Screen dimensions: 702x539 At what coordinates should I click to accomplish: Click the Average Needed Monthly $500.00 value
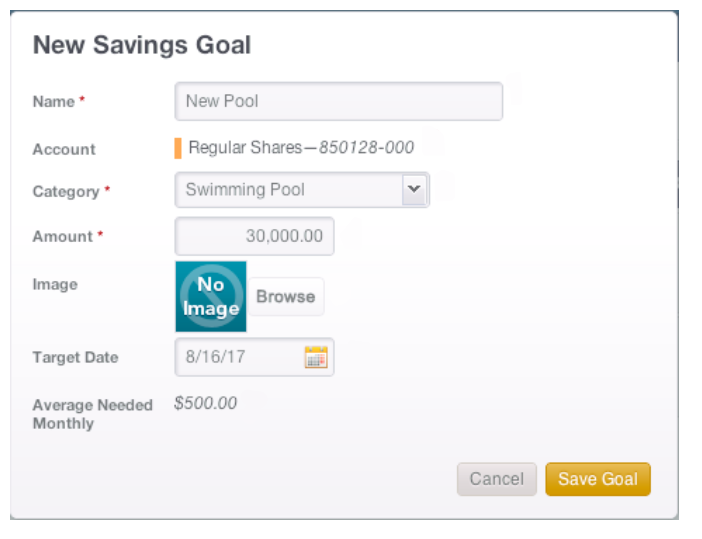pos(205,403)
